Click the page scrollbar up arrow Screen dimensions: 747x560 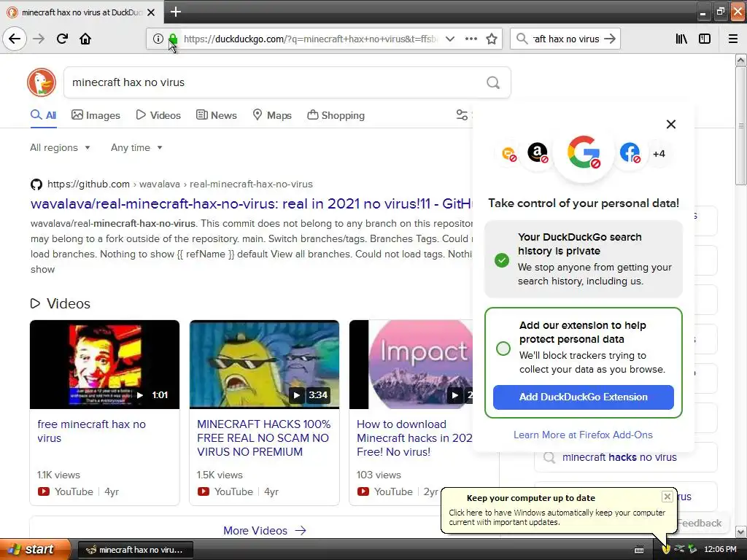pos(741,61)
